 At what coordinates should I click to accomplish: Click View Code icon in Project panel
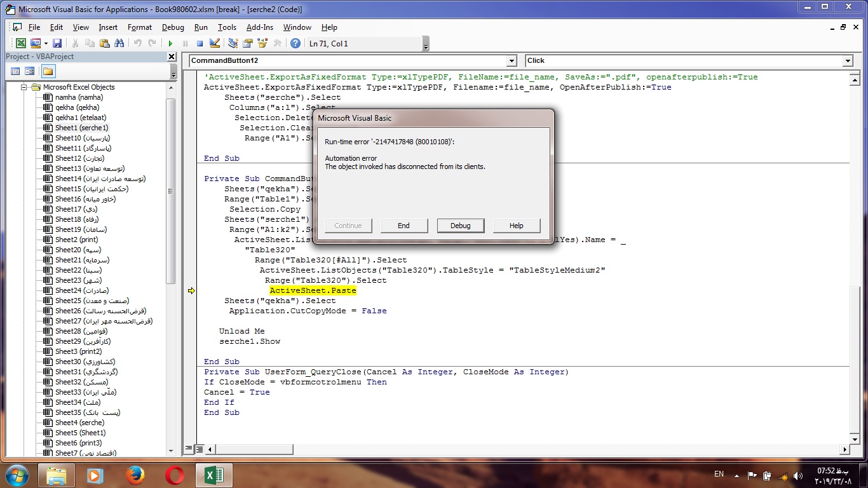(15, 71)
